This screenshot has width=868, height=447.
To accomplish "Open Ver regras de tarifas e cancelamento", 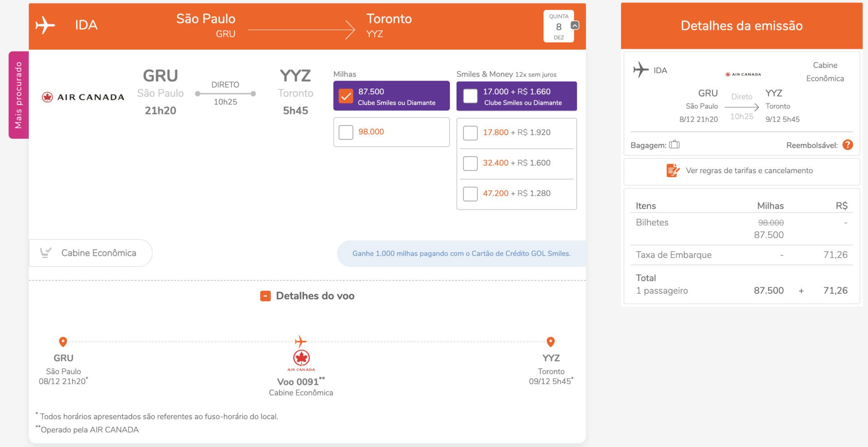I will click(x=741, y=171).
